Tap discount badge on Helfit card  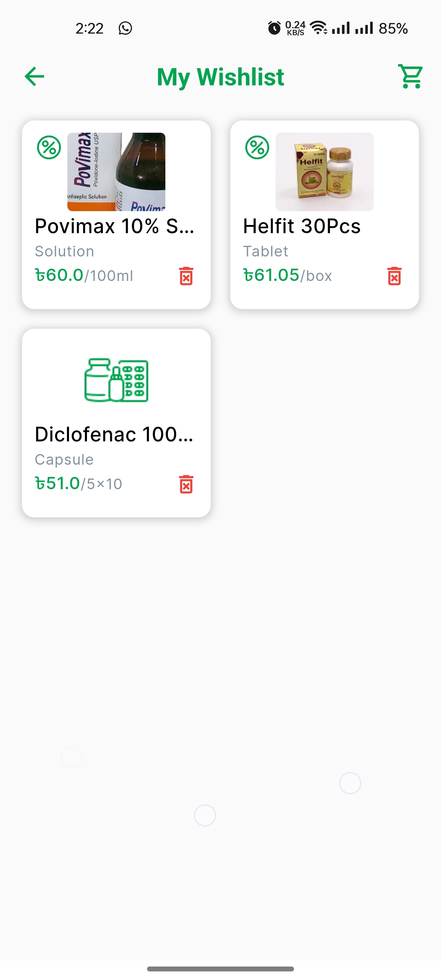[x=257, y=147]
